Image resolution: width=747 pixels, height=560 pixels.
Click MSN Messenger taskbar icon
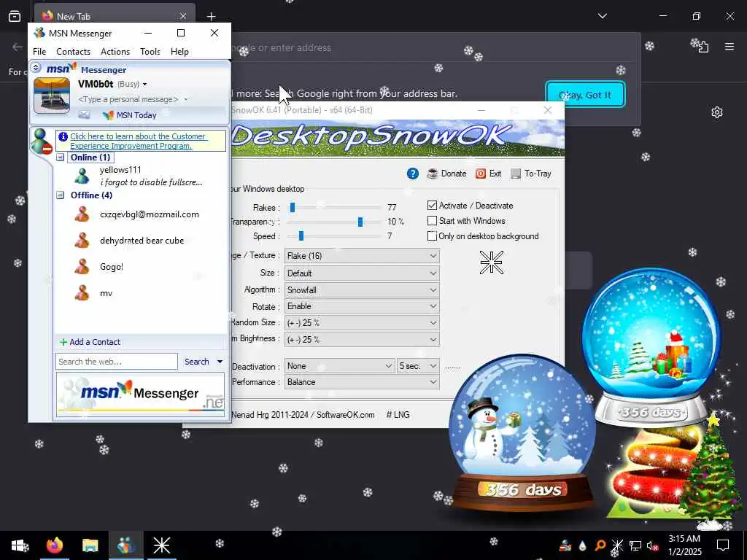[125, 545]
